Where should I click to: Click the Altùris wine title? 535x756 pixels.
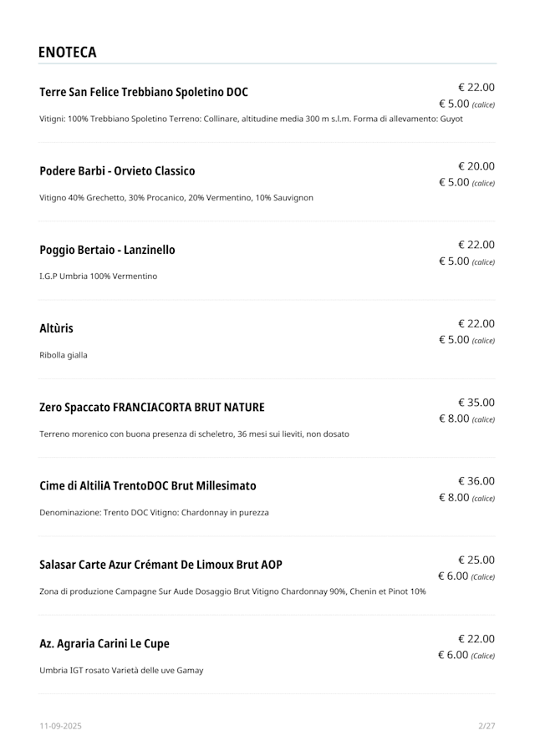coord(56,328)
